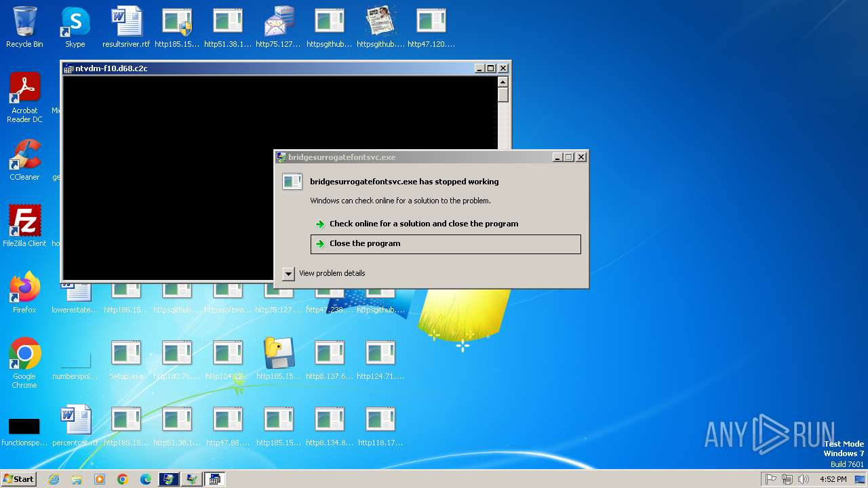
Task: Open Microsoft Edge from taskbar
Action: click(146, 479)
